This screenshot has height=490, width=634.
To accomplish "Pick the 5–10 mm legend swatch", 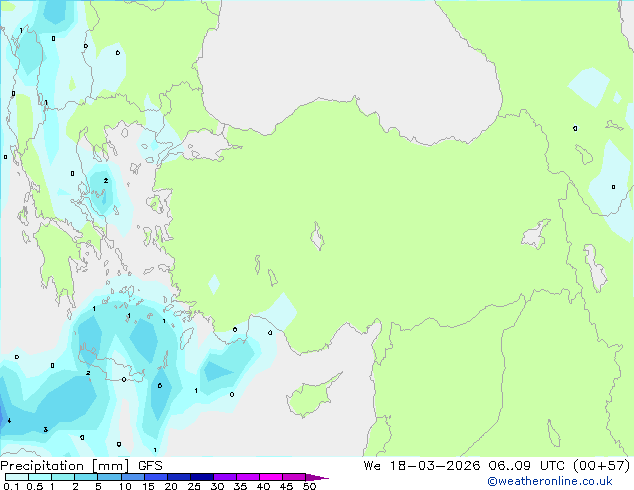I will 109,477.
